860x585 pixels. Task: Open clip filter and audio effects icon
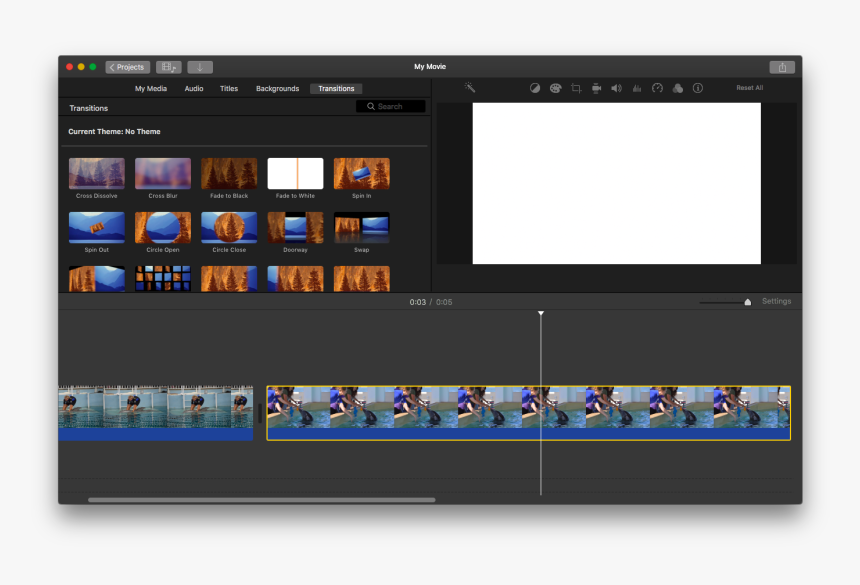pyautogui.click(x=678, y=88)
